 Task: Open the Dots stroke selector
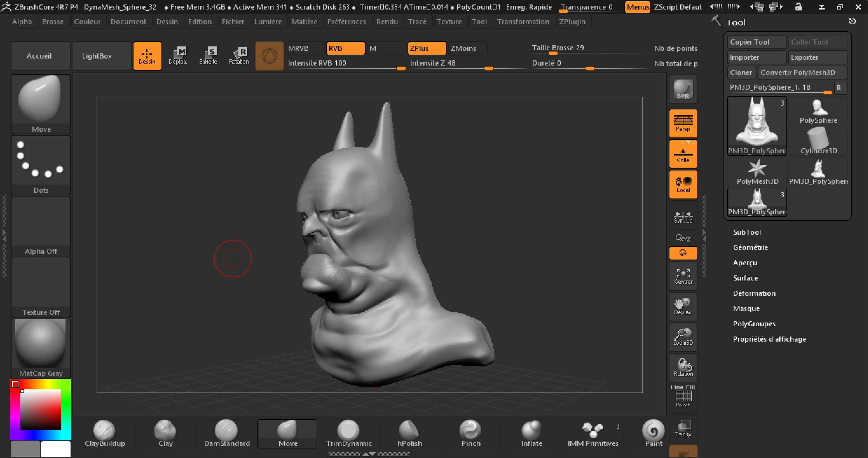[x=41, y=165]
